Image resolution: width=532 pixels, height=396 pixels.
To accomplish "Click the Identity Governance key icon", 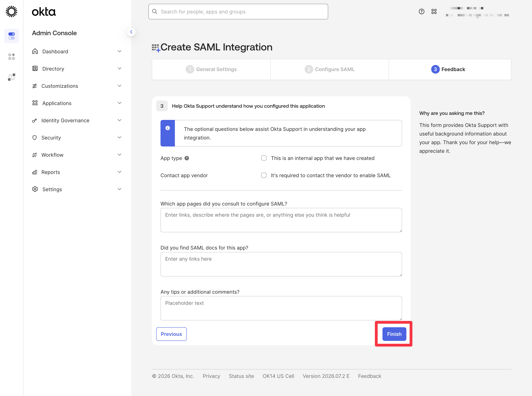I will 35,120.
